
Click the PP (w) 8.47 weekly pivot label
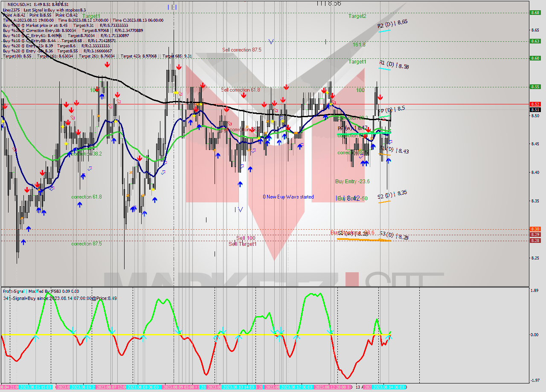click(x=353, y=128)
